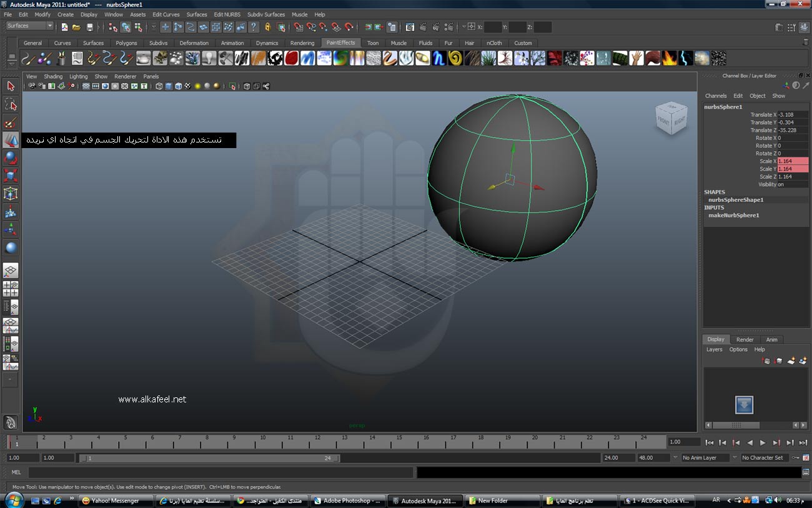
Task: Open the Edit NURBS menu
Action: pyautogui.click(x=227, y=14)
